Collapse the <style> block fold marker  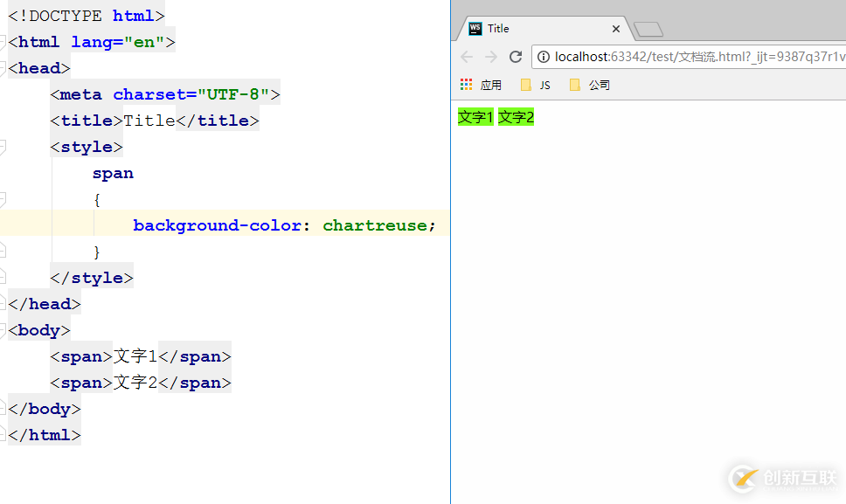(3, 147)
